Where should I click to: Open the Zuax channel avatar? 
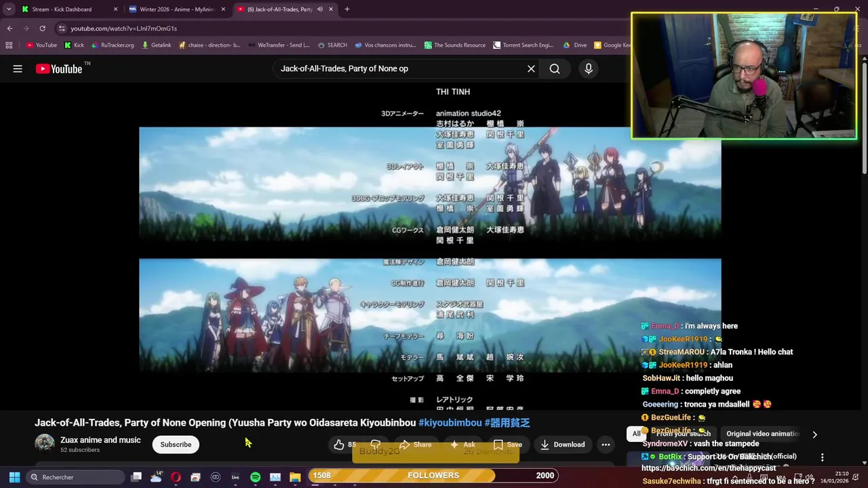[45, 444]
